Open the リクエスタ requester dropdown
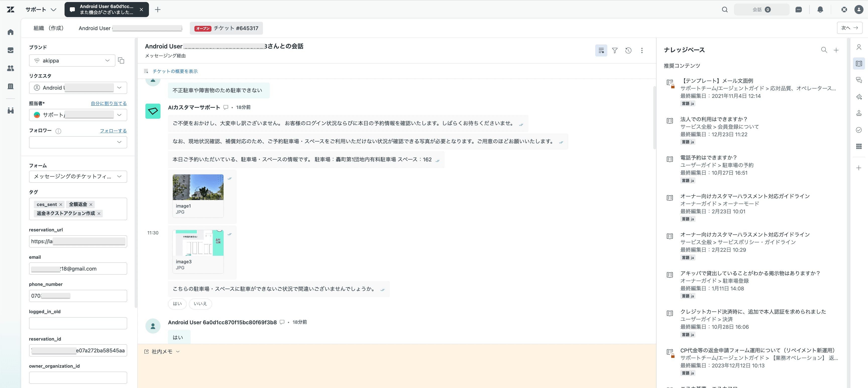 coord(78,88)
